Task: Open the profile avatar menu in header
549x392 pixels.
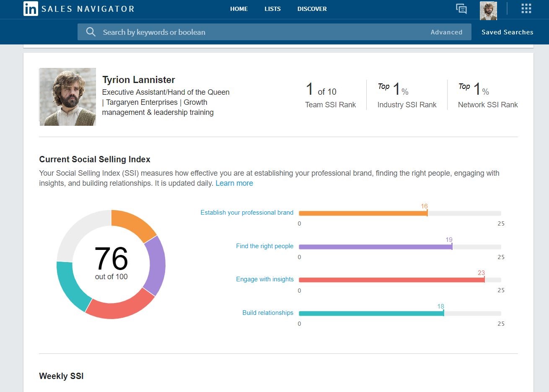Action: (488, 10)
